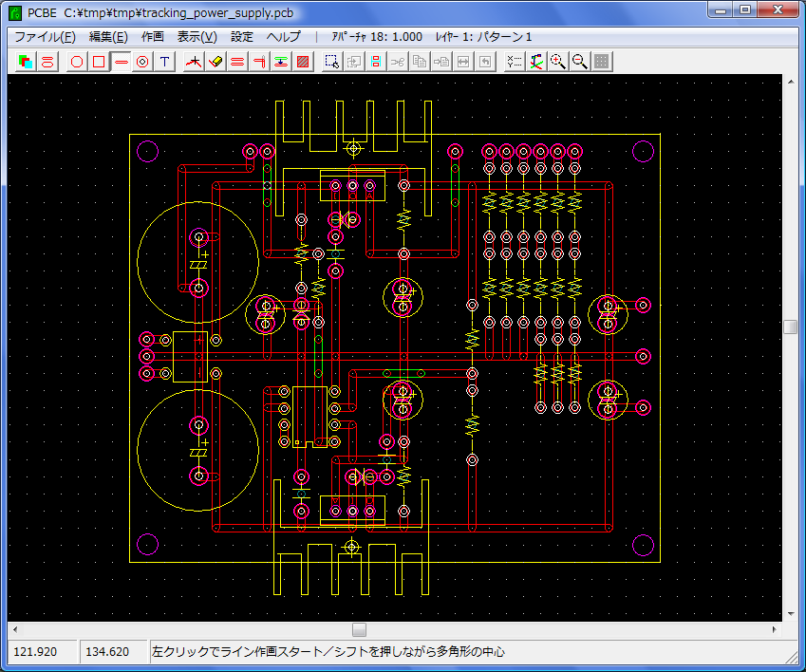Click the horizontal scrollbar thumb

359,629
